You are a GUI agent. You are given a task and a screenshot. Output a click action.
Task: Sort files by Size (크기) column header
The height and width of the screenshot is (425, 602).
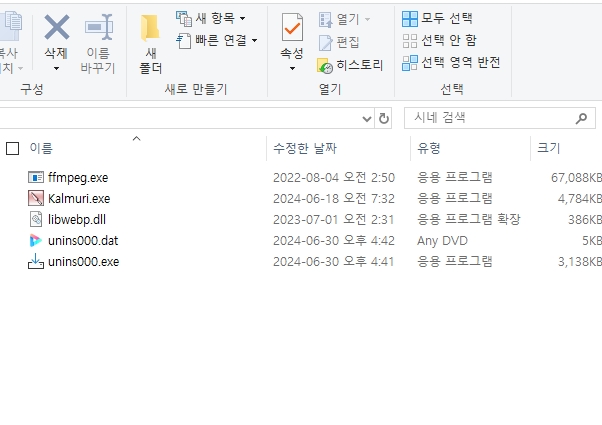click(549, 148)
